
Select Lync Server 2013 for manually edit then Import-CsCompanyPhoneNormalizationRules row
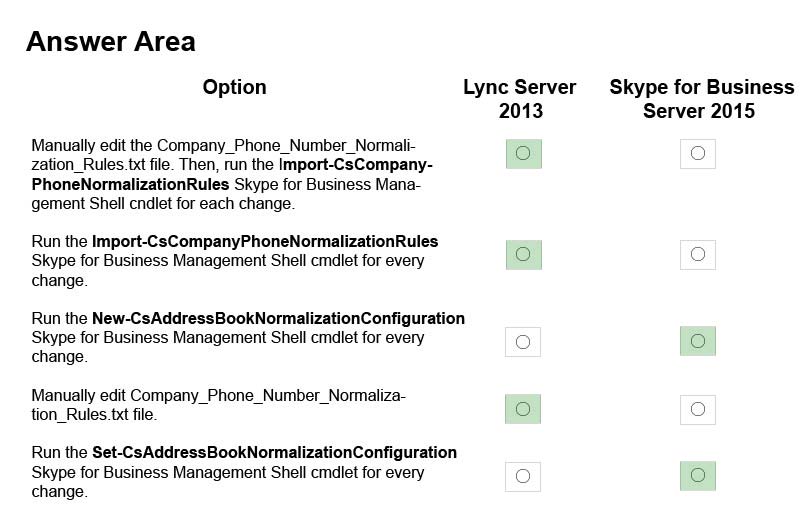(523, 153)
